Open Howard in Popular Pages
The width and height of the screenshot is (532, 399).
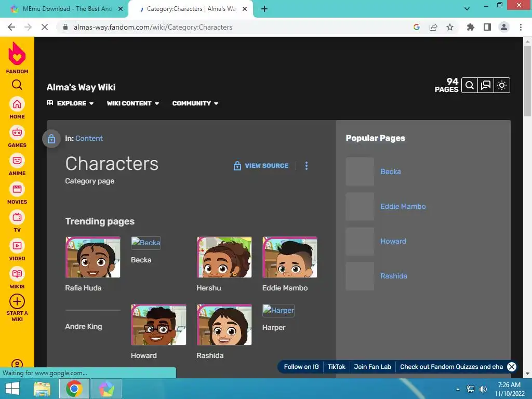coord(393,241)
